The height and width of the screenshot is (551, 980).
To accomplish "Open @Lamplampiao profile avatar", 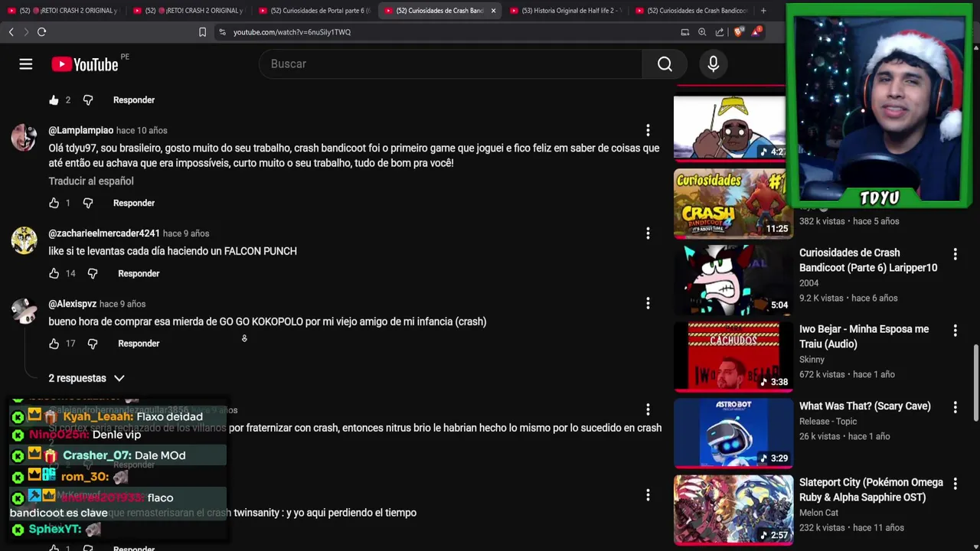I will pos(24,138).
